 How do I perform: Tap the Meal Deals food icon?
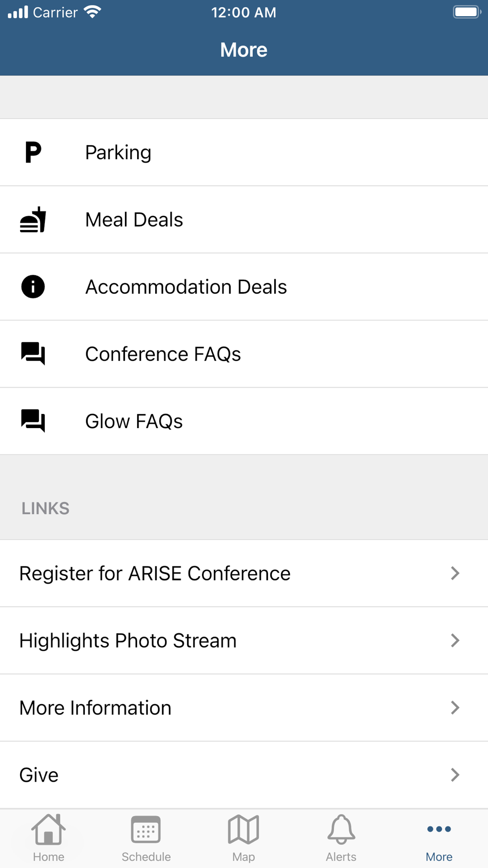(x=33, y=220)
